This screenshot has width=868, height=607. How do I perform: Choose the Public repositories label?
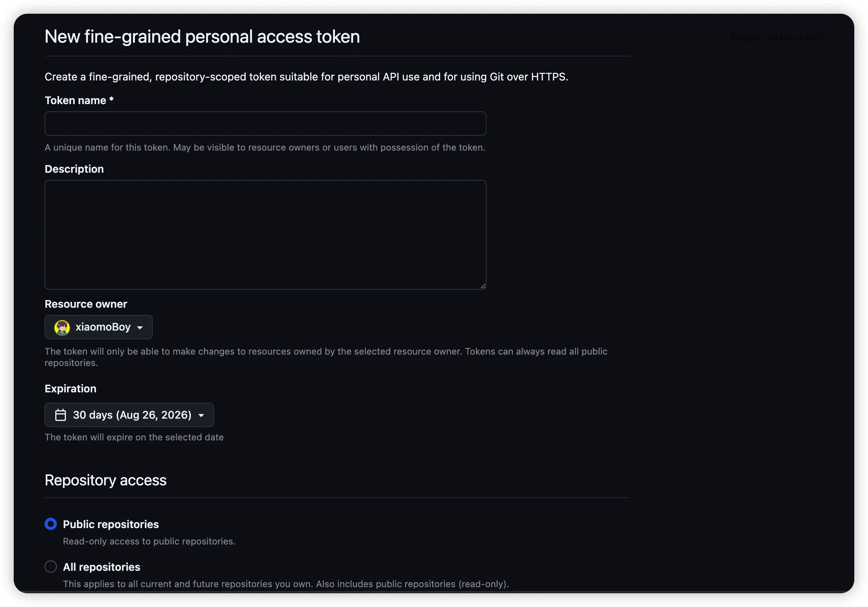111,524
